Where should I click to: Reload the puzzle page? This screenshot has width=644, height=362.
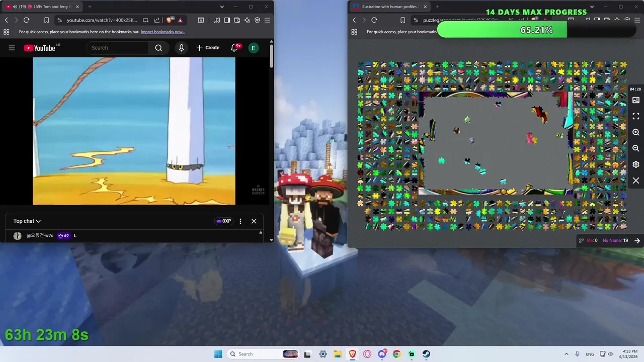[374, 20]
